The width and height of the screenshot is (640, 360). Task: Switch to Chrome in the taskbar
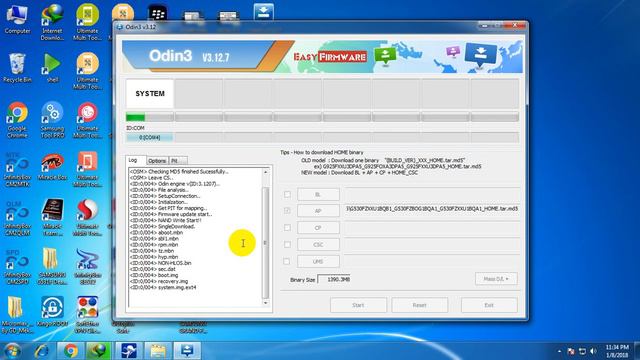coord(71,351)
